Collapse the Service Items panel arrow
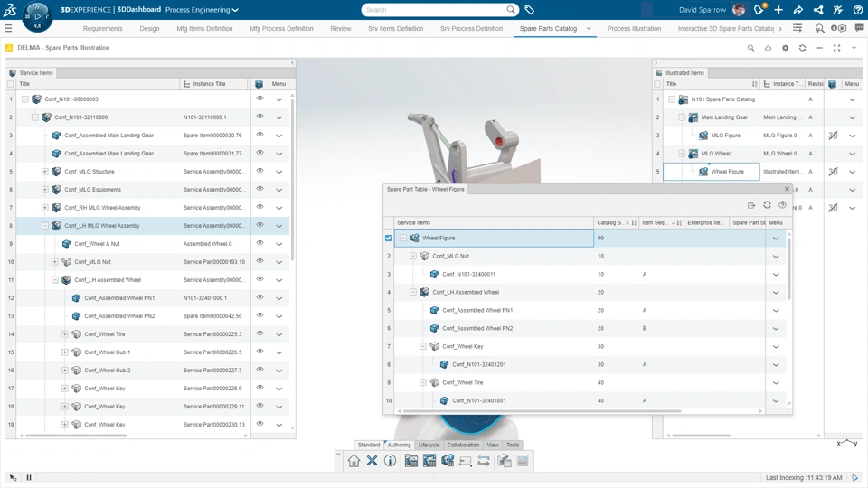This screenshot has width=868, height=488. coord(292,63)
